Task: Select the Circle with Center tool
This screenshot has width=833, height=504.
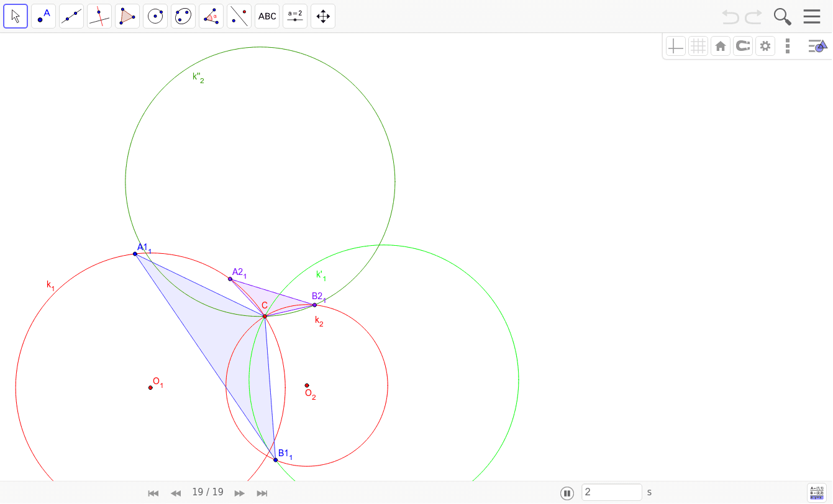Action: click(155, 16)
